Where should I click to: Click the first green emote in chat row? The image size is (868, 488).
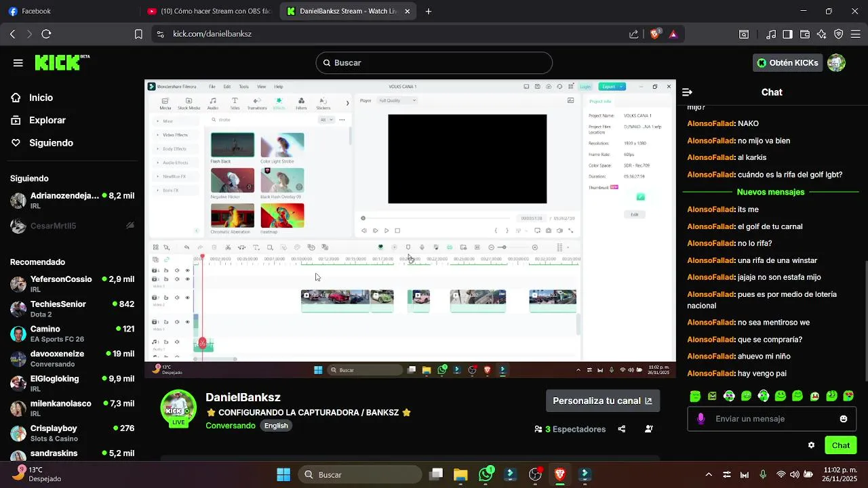click(x=695, y=396)
